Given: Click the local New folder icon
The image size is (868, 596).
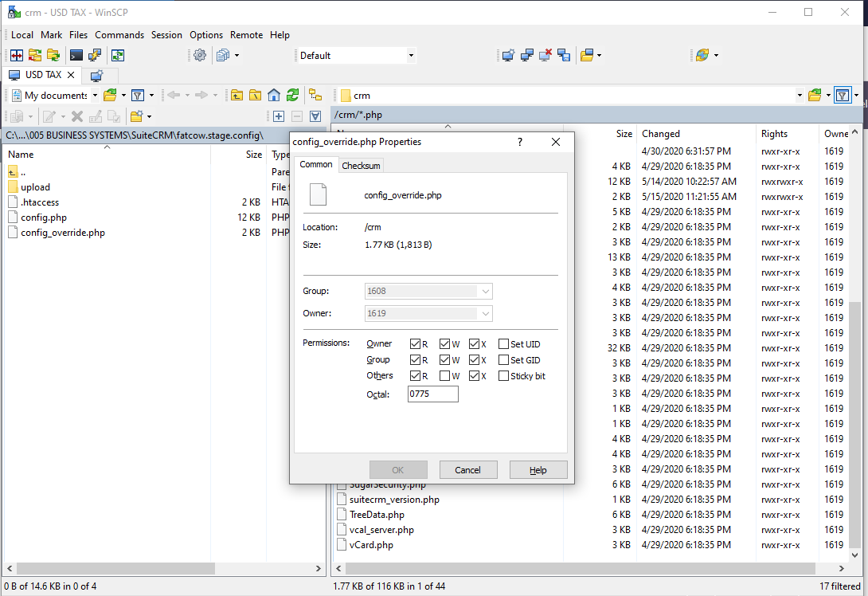Looking at the screenshot, I should [136, 116].
